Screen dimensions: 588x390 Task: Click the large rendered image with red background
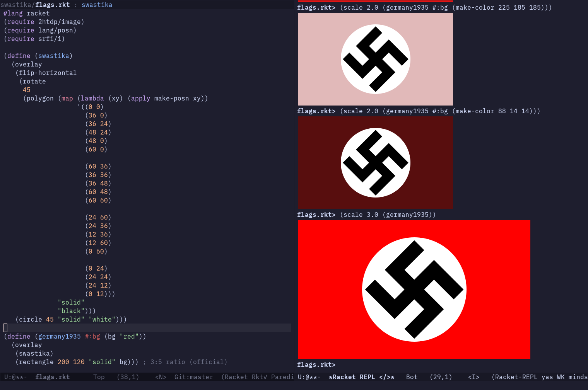(x=414, y=290)
